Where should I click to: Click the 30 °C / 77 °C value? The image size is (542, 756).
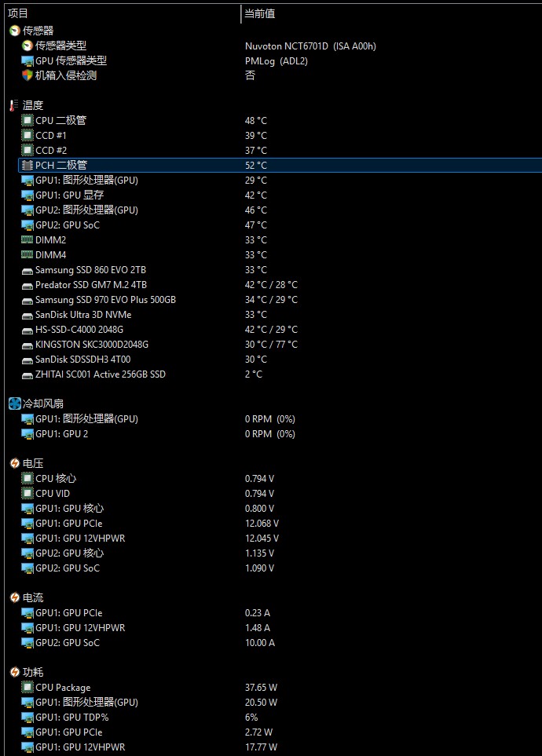pos(271,345)
